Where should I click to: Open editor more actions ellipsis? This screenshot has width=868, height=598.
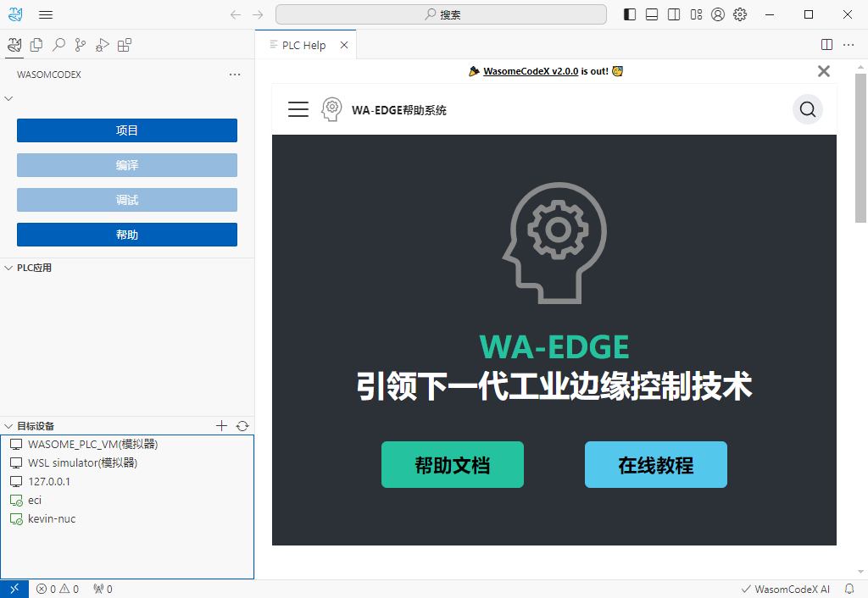[x=849, y=45]
